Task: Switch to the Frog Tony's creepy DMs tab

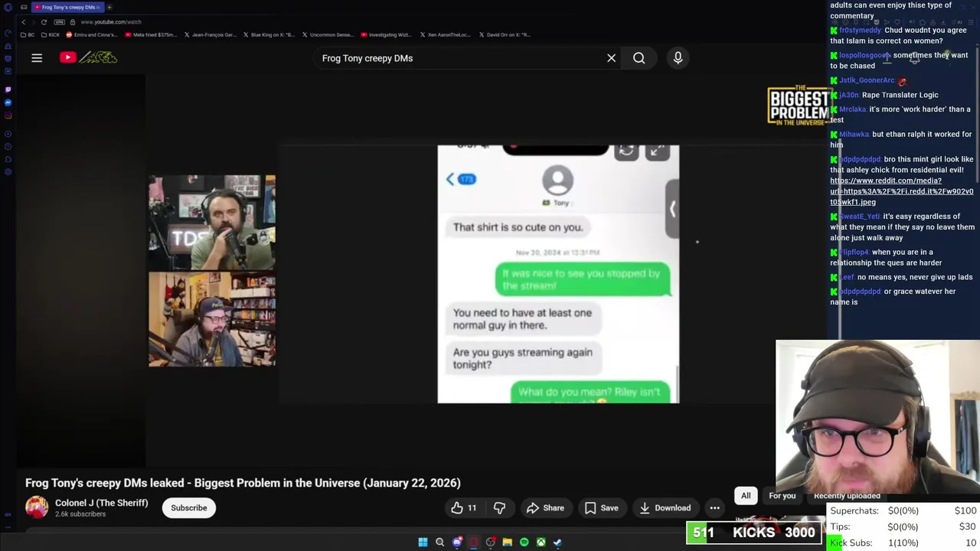Action: pos(67,7)
